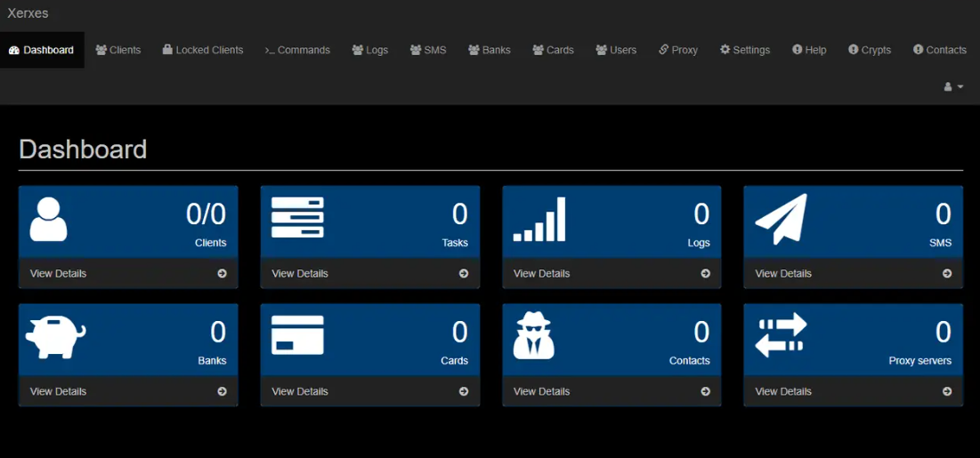Click the Proxy servers exchange arrows icon
This screenshot has height=458, width=980.
pyautogui.click(x=781, y=335)
